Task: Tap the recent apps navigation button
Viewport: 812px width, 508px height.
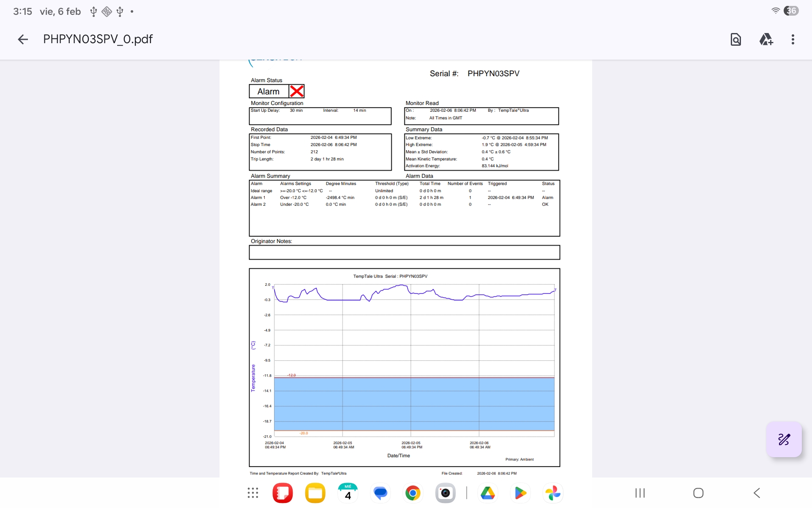Action: tap(640, 493)
